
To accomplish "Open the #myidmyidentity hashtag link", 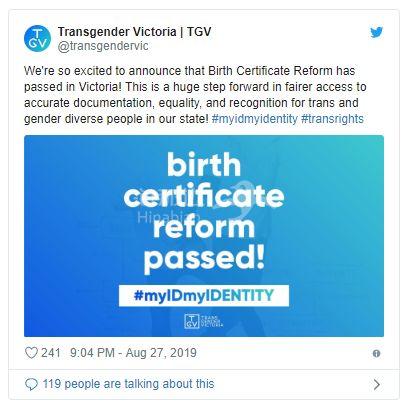I will click(x=254, y=119).
